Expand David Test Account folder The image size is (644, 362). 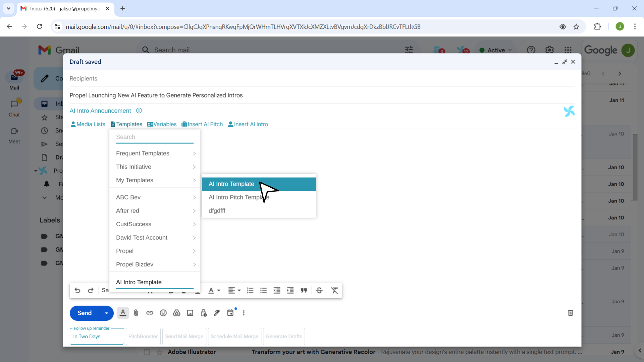155,238
